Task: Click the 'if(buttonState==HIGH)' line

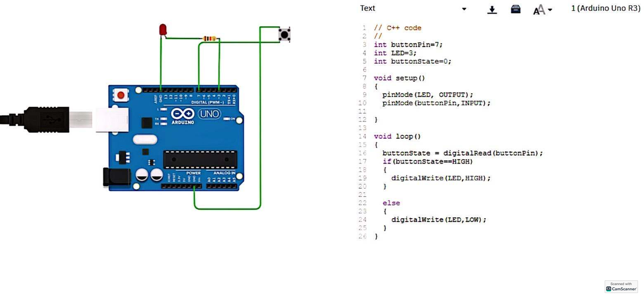Action: click(x=427, y=161)
